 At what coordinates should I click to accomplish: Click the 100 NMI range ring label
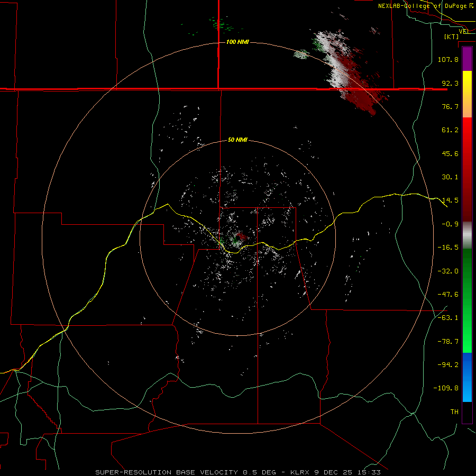click(x=237, y=42)
